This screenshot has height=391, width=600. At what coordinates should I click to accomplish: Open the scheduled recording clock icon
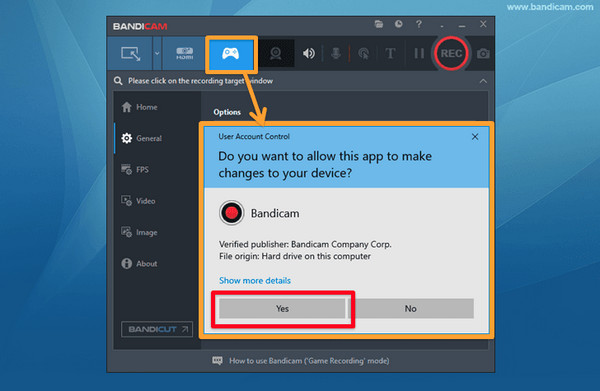pyautogui.click(x=399, y=24)
